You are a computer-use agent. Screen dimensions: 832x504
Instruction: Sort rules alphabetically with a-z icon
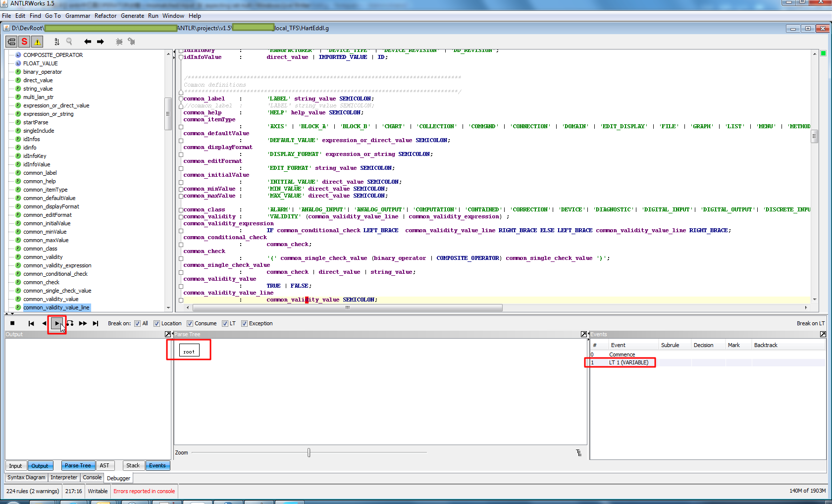56,42
